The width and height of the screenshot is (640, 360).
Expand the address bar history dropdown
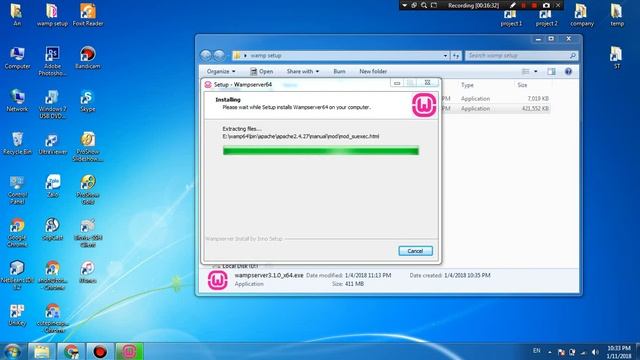[x=445, y=56]
